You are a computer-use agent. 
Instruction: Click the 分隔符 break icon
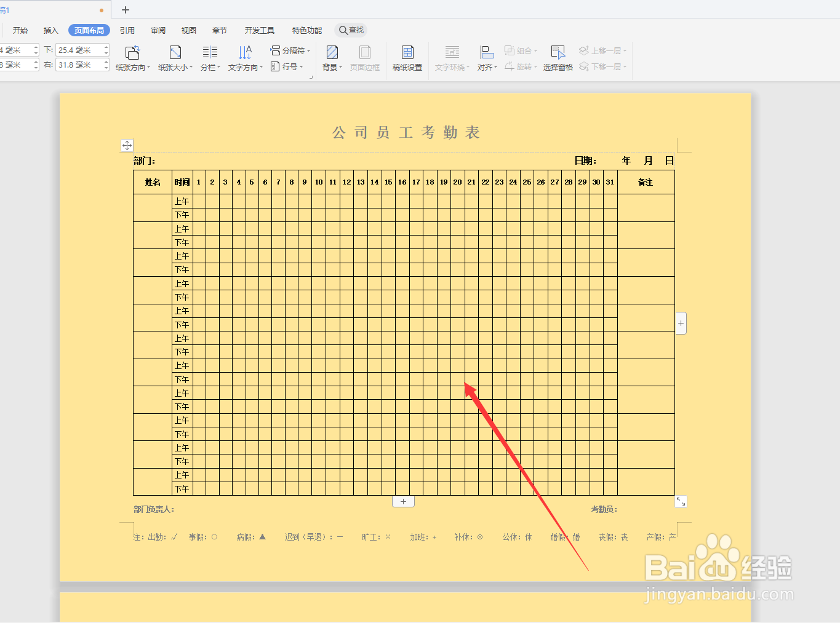coord(276,50)
